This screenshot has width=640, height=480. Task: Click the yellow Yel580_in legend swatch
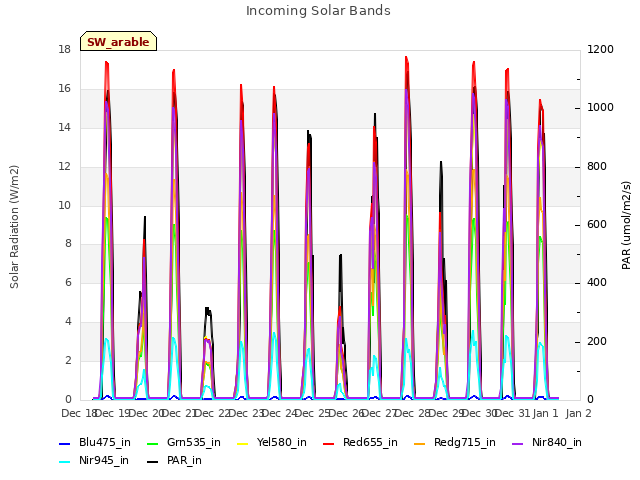pyautogui.click(x=242, y=444)
